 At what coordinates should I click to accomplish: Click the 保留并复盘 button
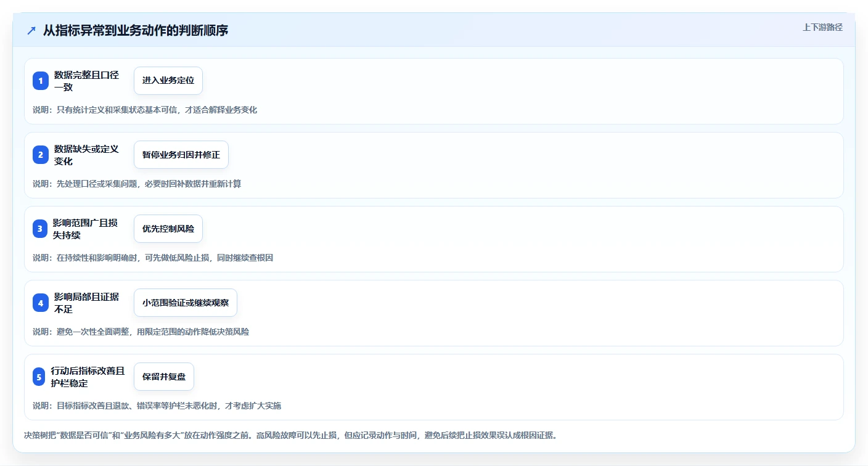click(x=164, y=377)
